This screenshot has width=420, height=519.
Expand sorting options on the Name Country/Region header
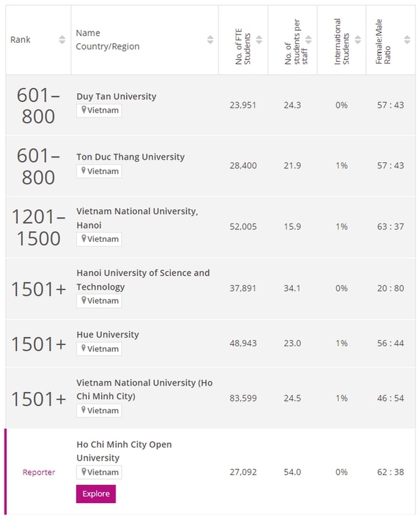[210, 40]
